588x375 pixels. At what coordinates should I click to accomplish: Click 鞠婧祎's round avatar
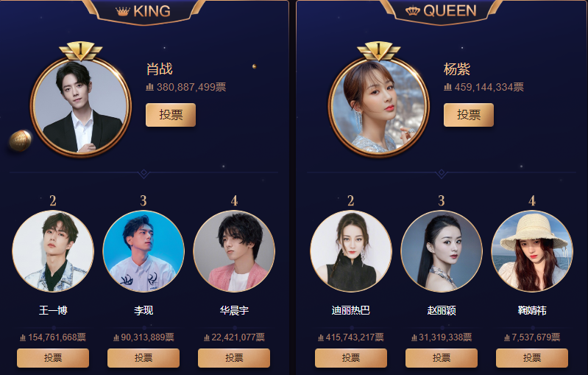[532, 251]
